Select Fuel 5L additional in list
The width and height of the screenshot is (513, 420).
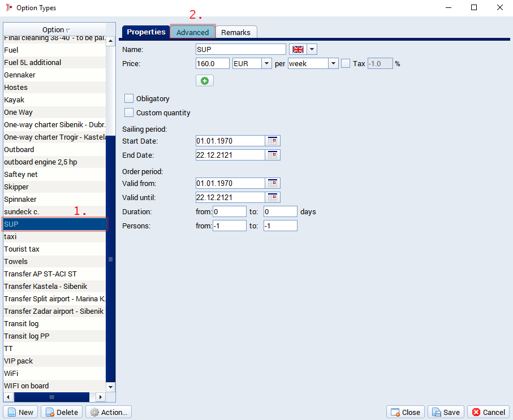tap(55, 63)
